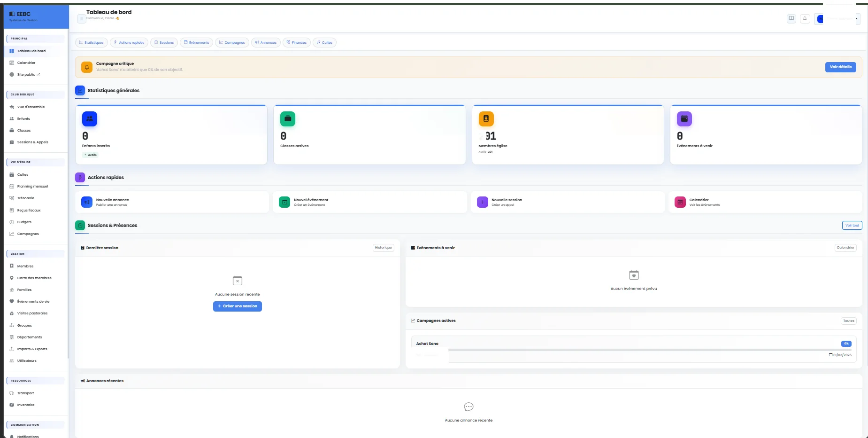Click the Inventaire box icon in sidebar
Viewport: 868px width, 438px height.
tap(12, 405)
